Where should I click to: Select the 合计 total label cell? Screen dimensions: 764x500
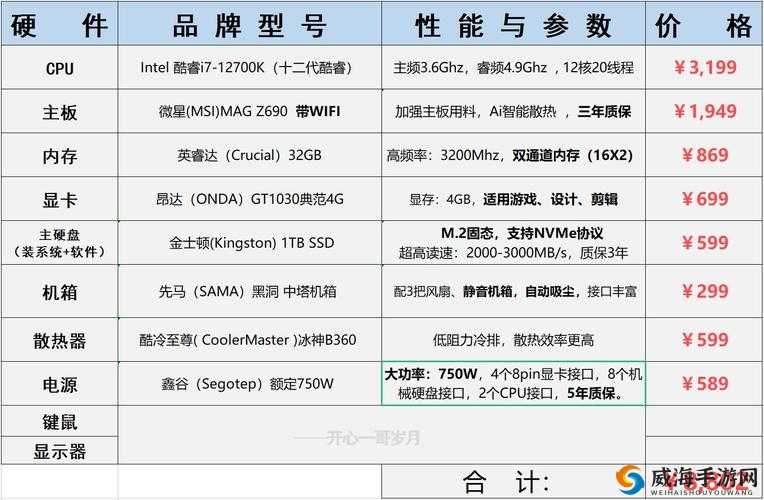[x=514, y=482]
